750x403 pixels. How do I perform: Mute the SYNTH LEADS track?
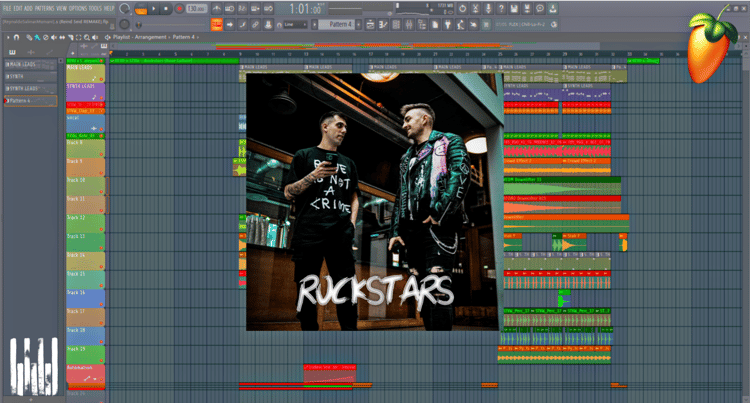101,98
